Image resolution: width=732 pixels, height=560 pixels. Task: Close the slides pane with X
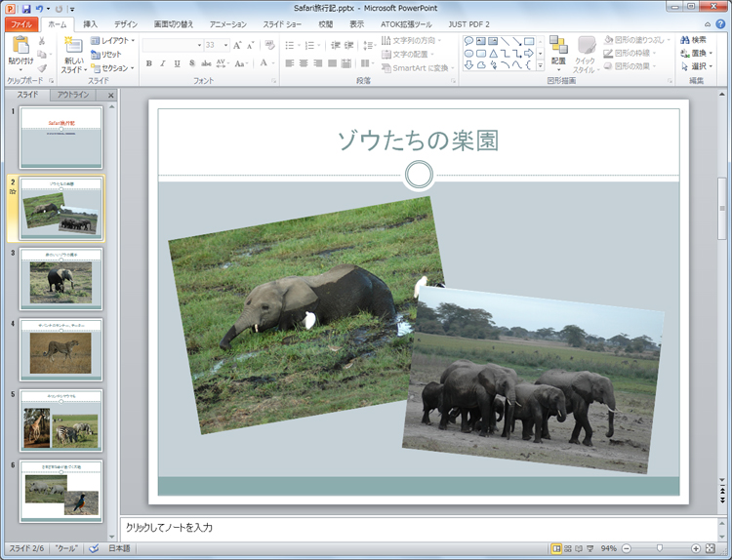(x=110, y=96)
